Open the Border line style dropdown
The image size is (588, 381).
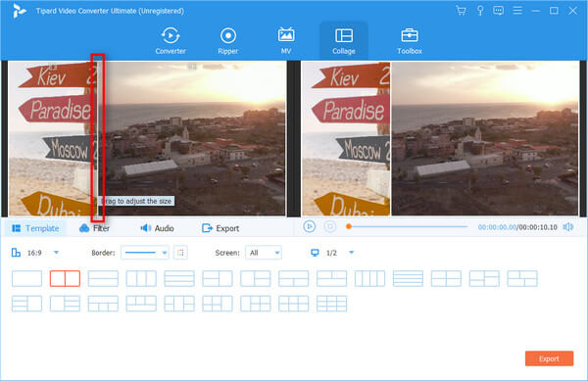point(145,253)
